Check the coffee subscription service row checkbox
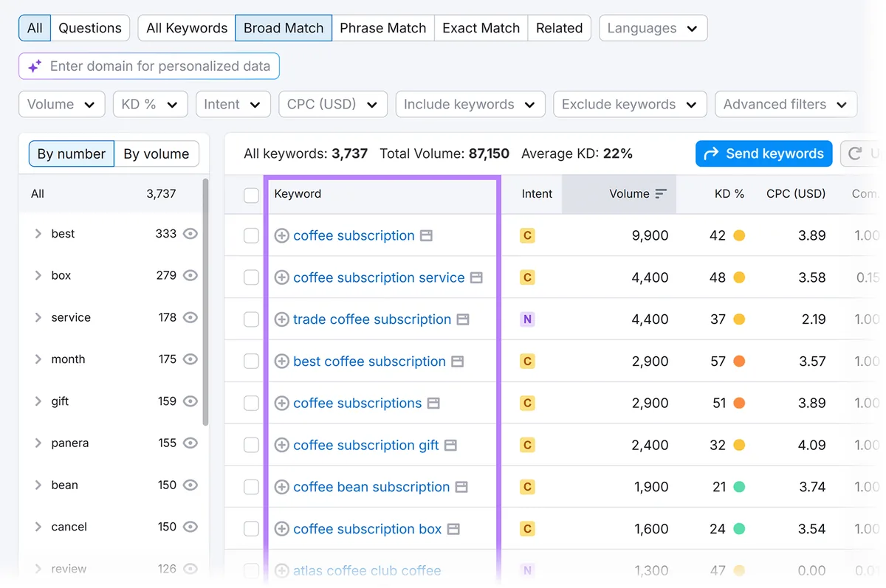 (x=252, y=278)
